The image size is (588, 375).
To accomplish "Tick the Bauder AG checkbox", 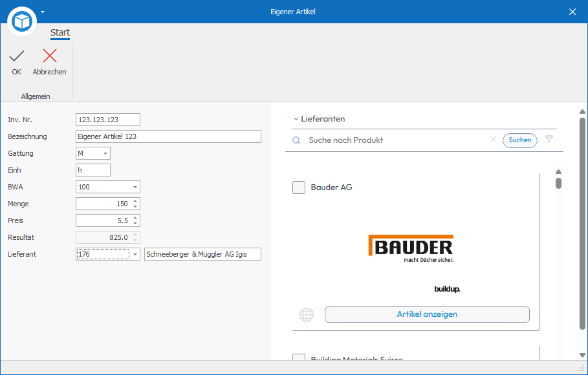I will pyautogui.click(x=299, y=187).
